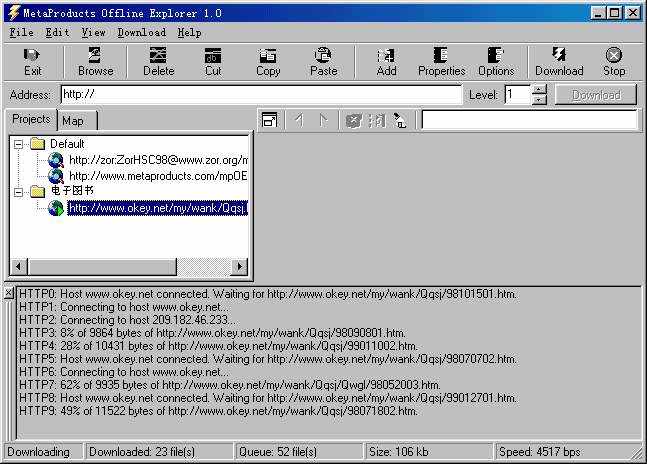Switch to the Map tab
Screen dimensions: 647x464
pos(77,120)
